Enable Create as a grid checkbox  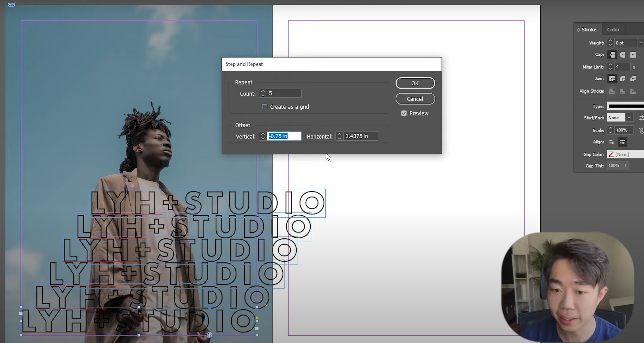click(x=264, y=107)
